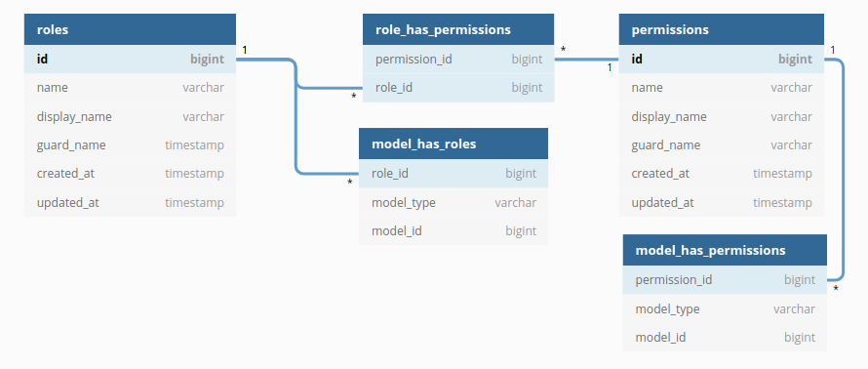Click model_type field in model_has_roles
The image size is (868, 369).
pyautogui.click(x=454, y=202)
